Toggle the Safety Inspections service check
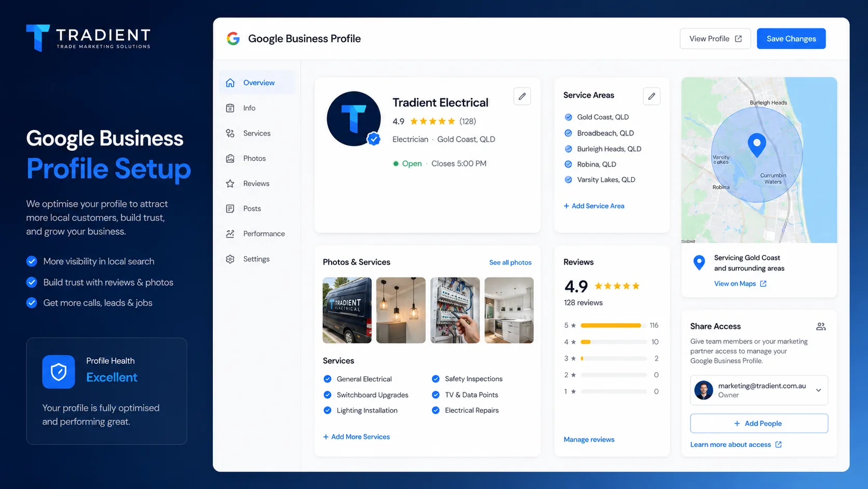The width and height of the screenshot is (868, 489). point(436,379)
